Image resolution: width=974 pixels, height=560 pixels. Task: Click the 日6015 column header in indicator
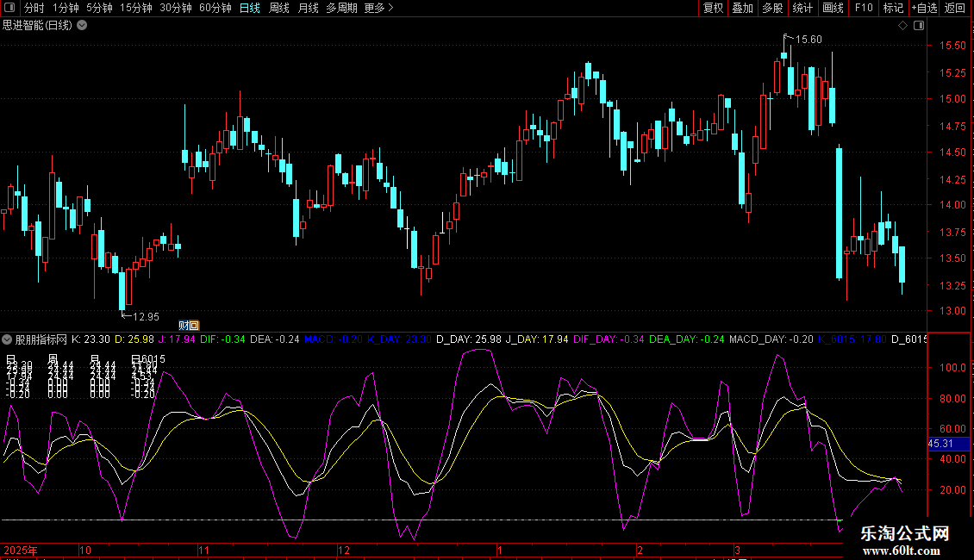pyautogui.click(x=148, y=359)
